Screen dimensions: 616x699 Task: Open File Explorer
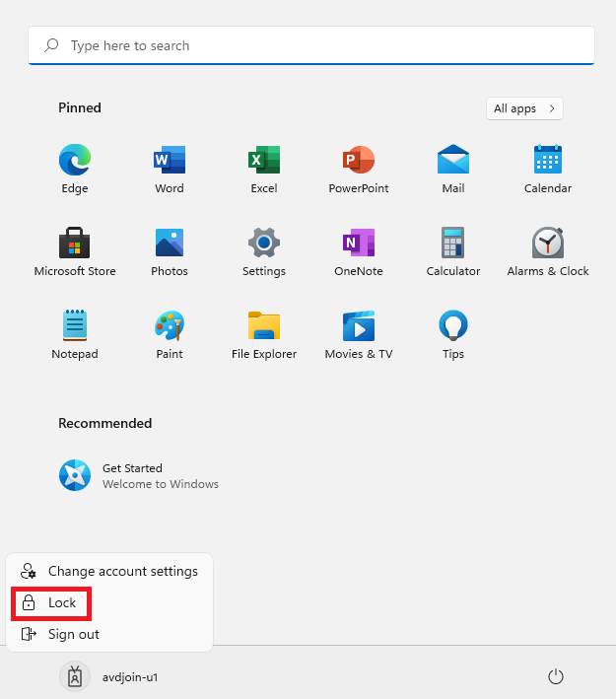click(264, 334)
